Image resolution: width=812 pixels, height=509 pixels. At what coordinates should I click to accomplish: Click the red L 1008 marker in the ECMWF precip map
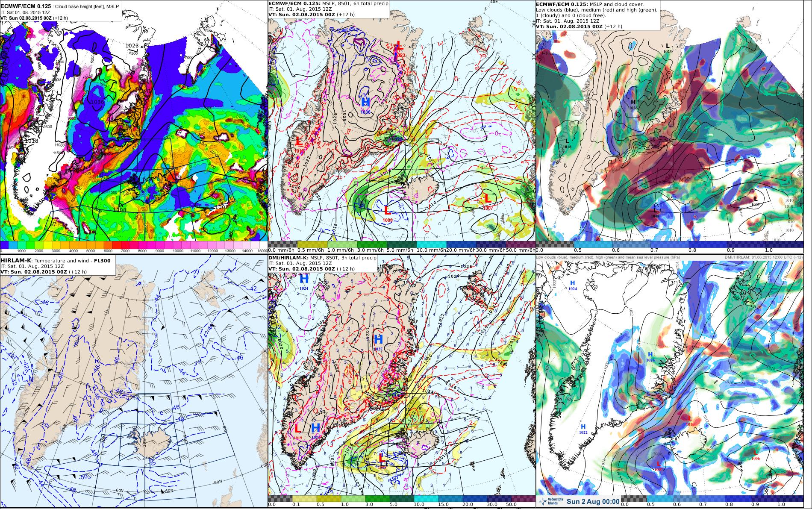pyautogui.click(x=387, y=213)
